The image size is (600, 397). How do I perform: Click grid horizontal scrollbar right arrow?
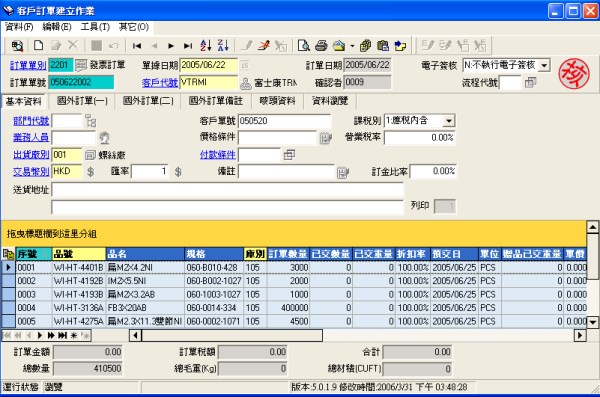point(580,336)
